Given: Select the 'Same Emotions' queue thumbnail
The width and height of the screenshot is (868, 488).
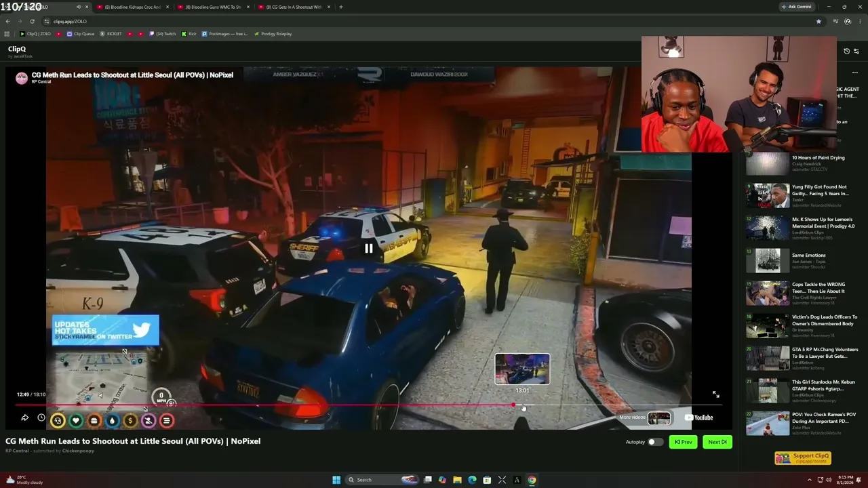Looking at the screenshot, I should coord(767,261).
